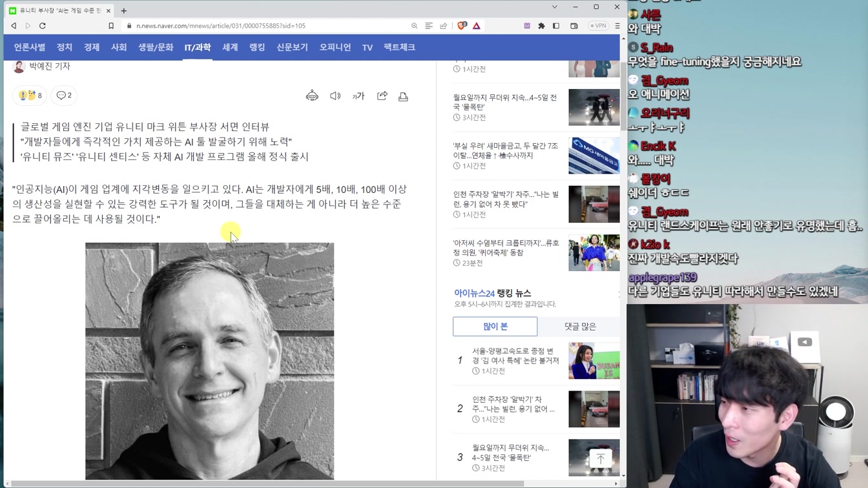Screen dimensions: 868x488
Task: Share the article with the share icon
Action: point(382,96)
